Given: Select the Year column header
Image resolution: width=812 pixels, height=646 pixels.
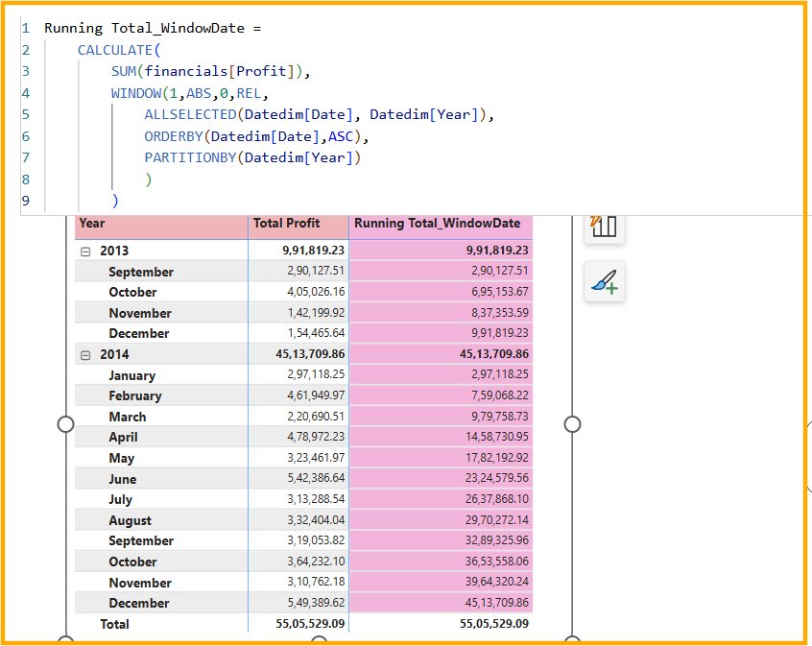Looking at the screenshot, I should pos(92,223).
